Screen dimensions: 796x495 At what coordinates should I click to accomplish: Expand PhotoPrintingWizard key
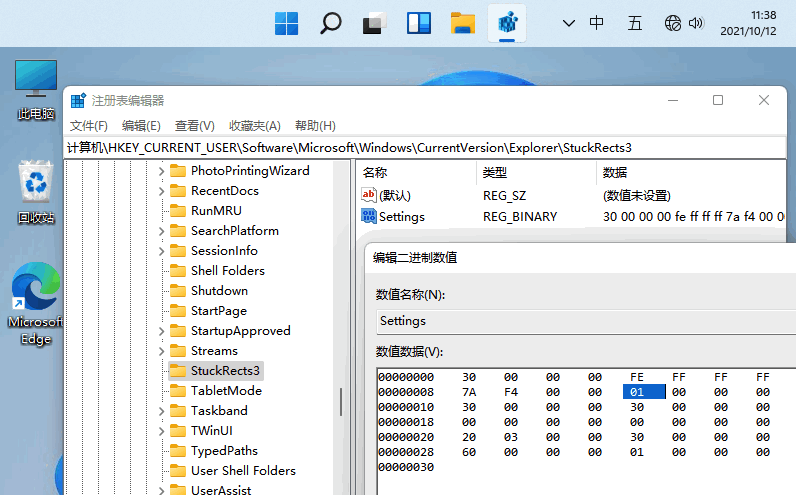coord(161,171)
